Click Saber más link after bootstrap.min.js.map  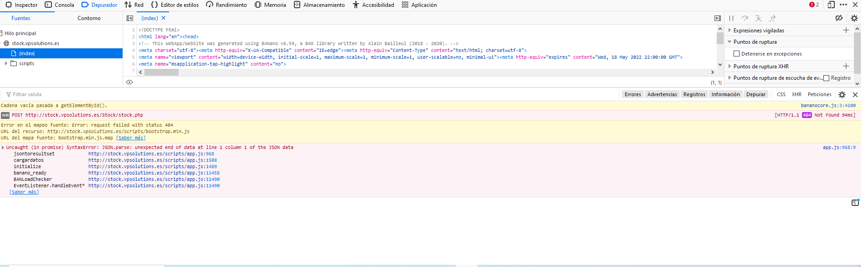point(131,138)
